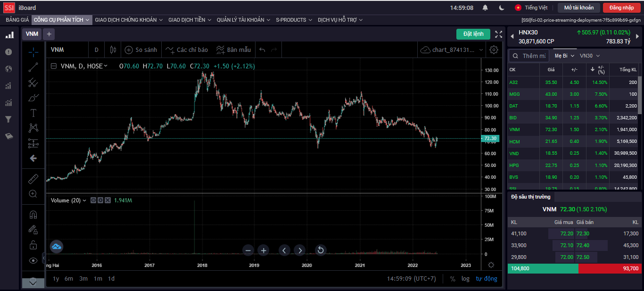Select the crosshair cursor tool
Viewport: 644px width, 291px height.
33,52
